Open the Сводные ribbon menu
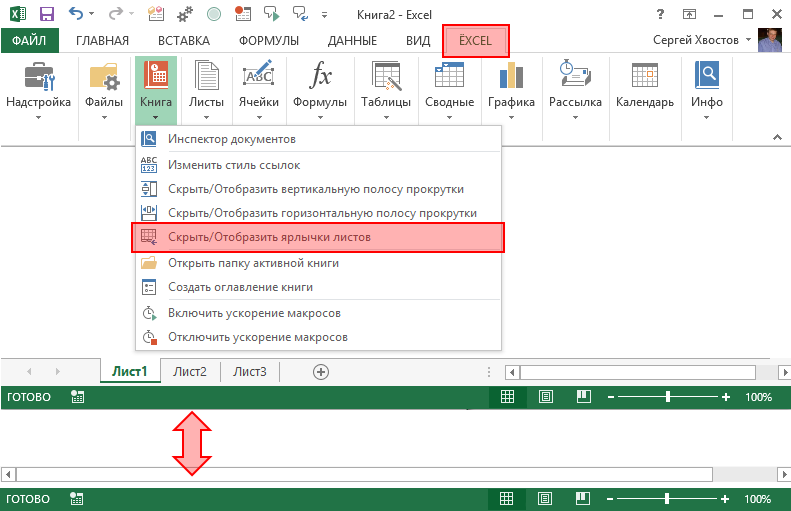The width and height of the screenshot is (791, 511). click(449, 91)
